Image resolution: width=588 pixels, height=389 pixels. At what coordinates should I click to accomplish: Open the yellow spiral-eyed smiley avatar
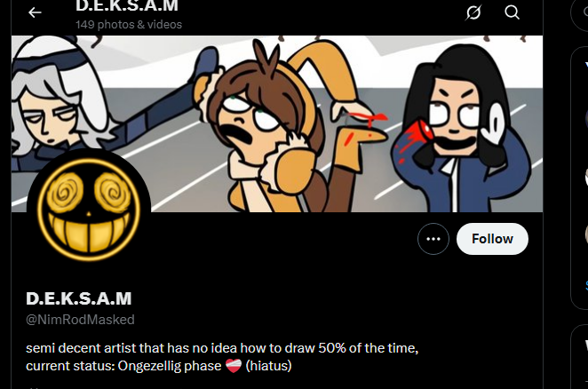pyautogui.click(x=89, y=210)
